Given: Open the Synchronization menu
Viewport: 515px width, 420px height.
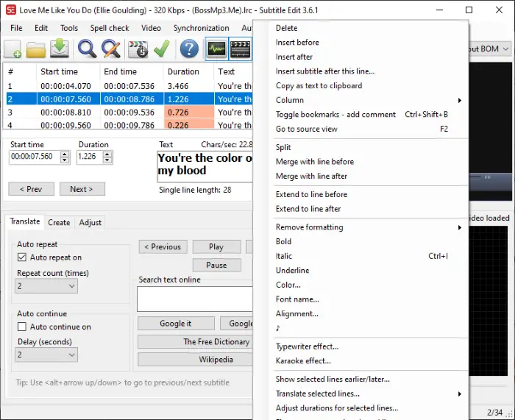Looking at the screenshot, I should pos(202,28).
